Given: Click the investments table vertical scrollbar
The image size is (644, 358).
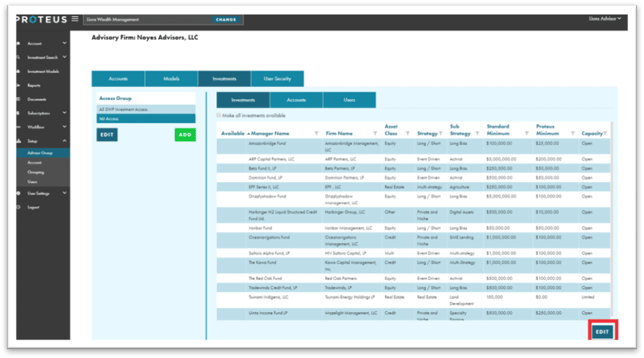Looking at the screenshot, I should point(611,218).
